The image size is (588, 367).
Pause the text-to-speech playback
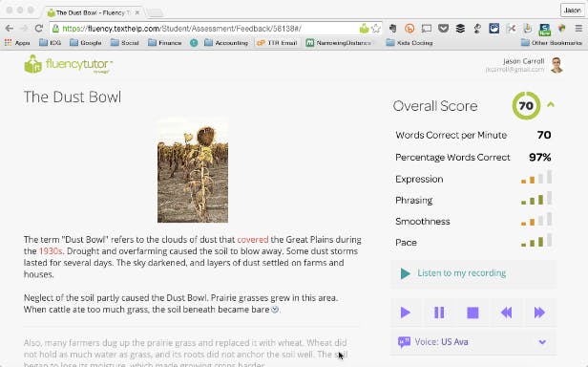pyautogui.click(x=439, y=313)
